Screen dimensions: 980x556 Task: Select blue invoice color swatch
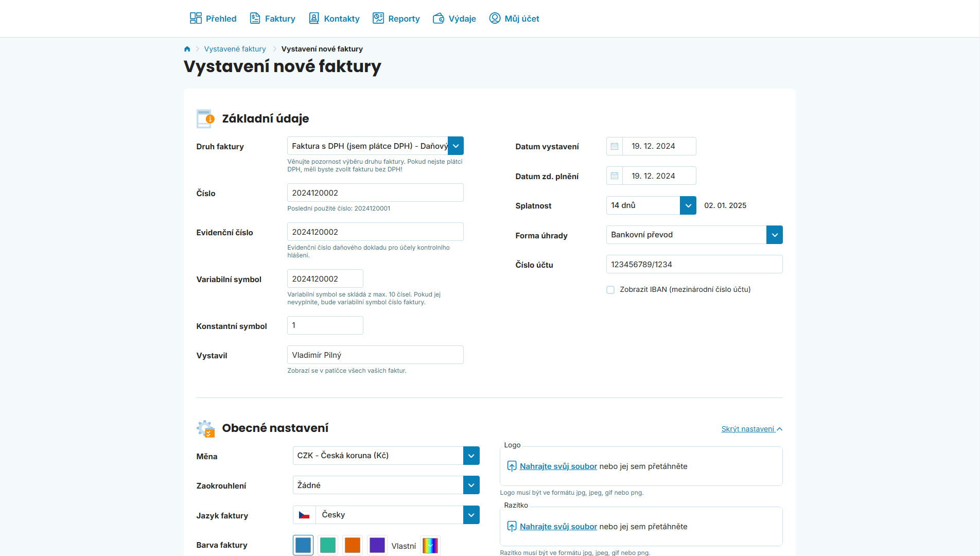[x=303, y=545]
